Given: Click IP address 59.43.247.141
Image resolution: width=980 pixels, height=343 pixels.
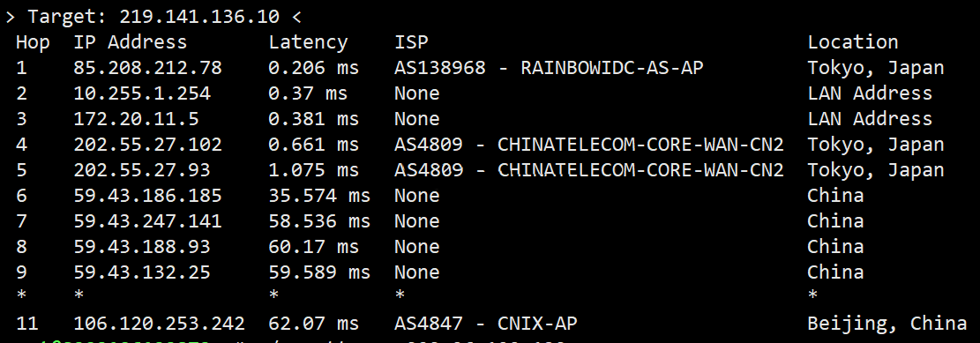Looking at the screenshot, I should point(147,221).
